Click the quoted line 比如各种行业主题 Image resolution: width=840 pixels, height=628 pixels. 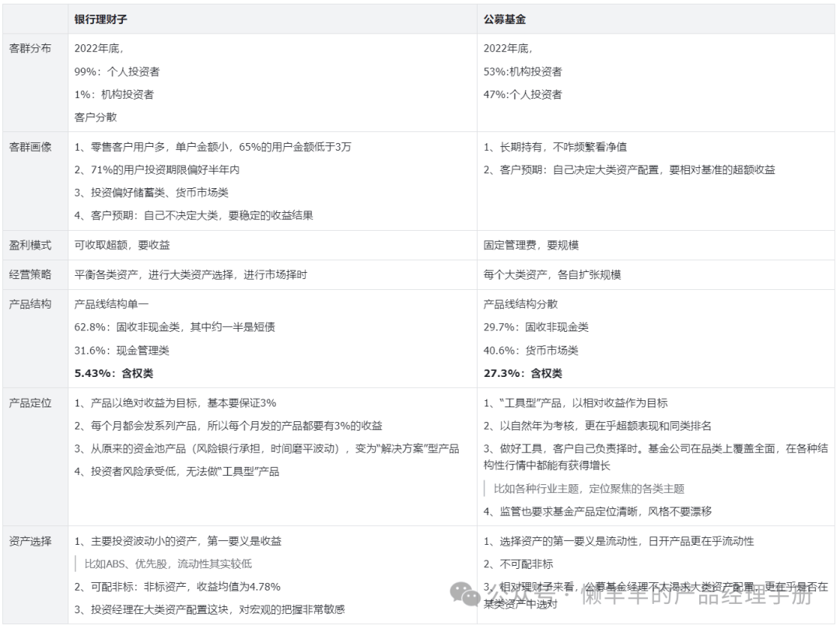[589, 489]
